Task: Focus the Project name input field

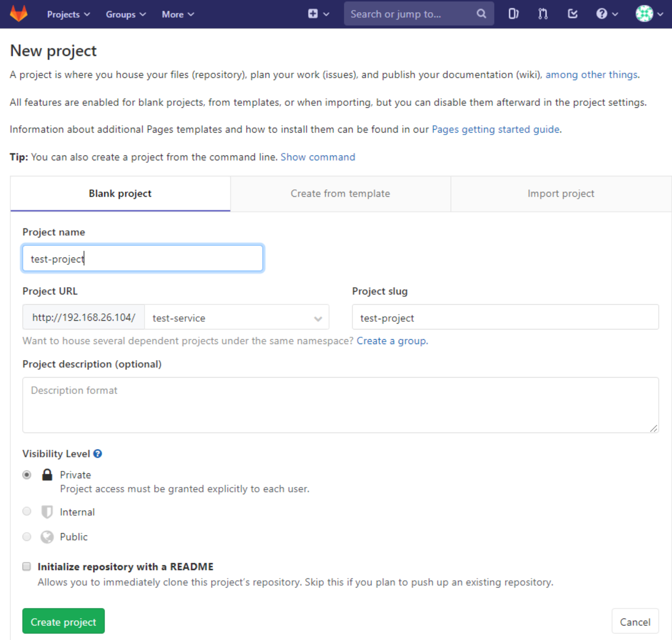Action: click(142, 258)
